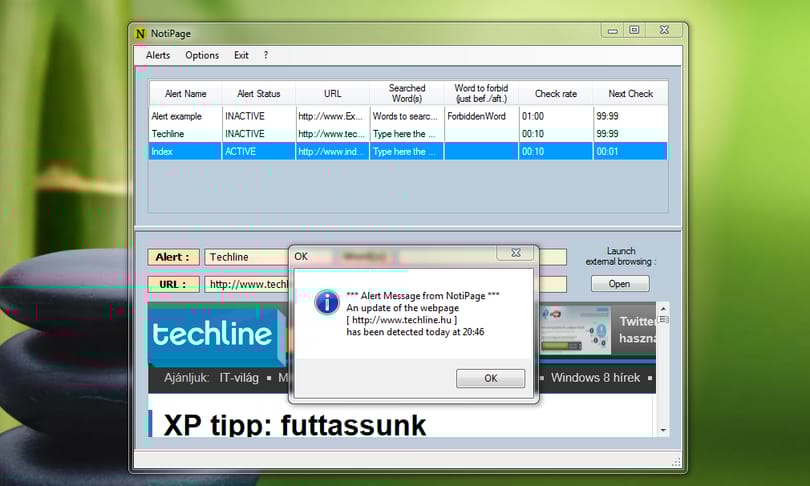The height and width of the screenshot is (486, 810).
Task: Click the scroll down arrow of web preview
Action: (x=663, y=430)
